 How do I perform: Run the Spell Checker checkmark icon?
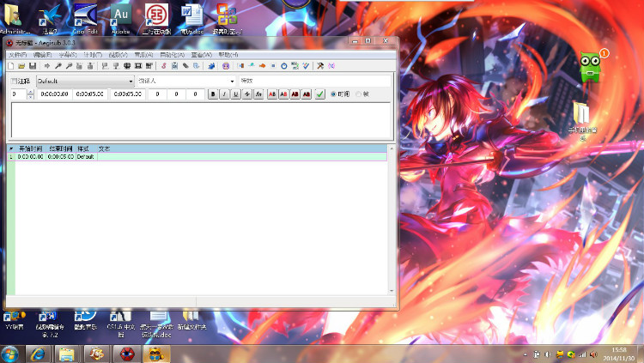[306, 66]
